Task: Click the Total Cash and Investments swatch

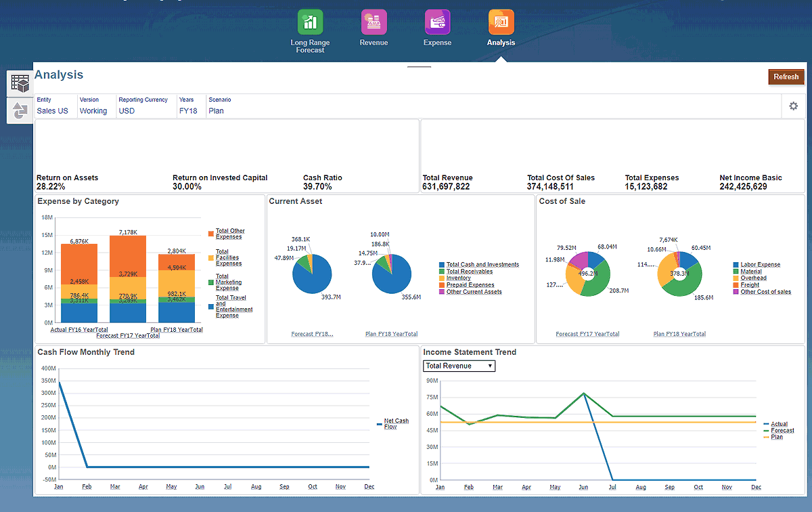Action: pyautogui.click(x=442, y=265)
